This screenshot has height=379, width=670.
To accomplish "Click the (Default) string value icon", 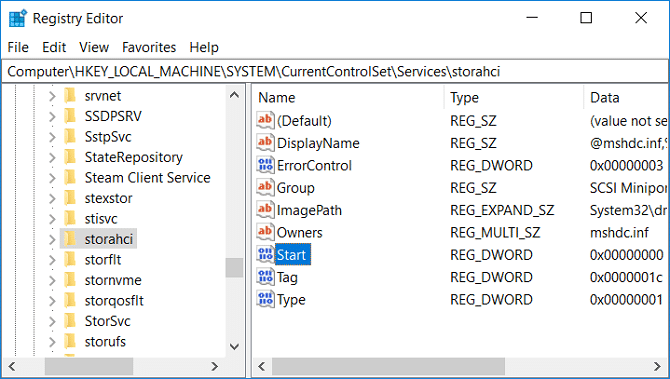I will (265, 120).
